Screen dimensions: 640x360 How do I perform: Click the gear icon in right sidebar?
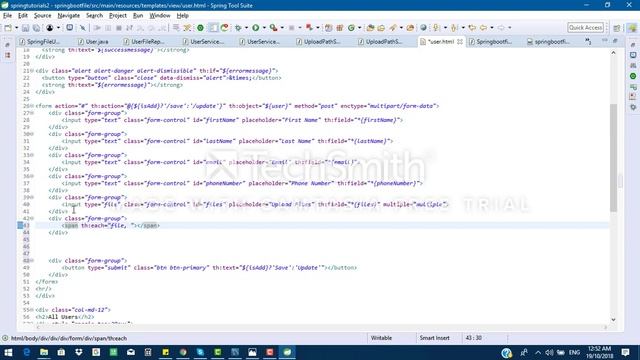633,107
